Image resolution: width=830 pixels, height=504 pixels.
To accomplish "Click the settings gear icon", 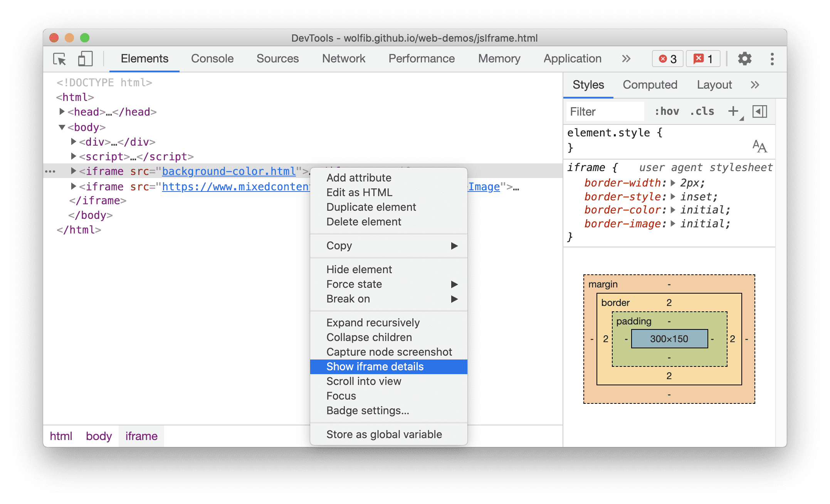I will pyautogui.click(x=743, y=59).
